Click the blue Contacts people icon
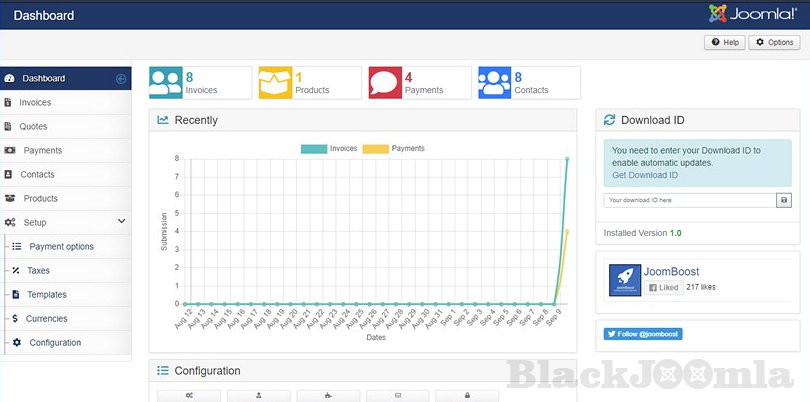Image resolution: width=810 pixels, height=402 pixels. [495, 83]
